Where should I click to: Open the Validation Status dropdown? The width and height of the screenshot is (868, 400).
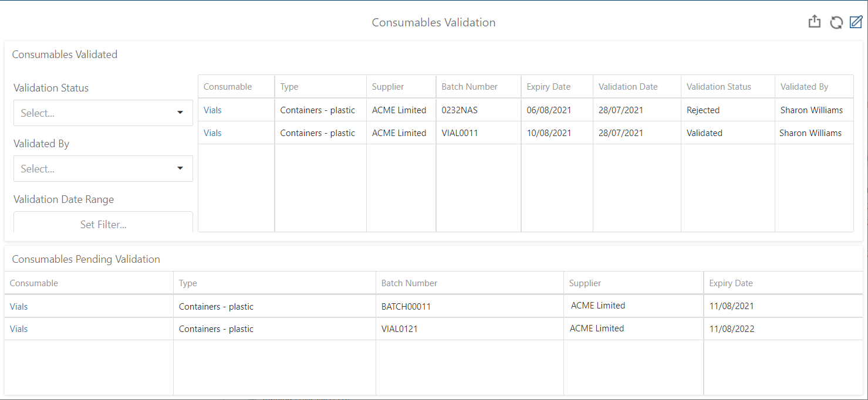tap(103, 113)
